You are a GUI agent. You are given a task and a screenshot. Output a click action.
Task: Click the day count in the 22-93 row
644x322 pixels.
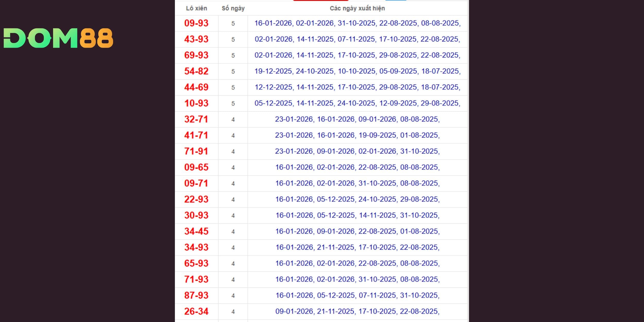233,199
